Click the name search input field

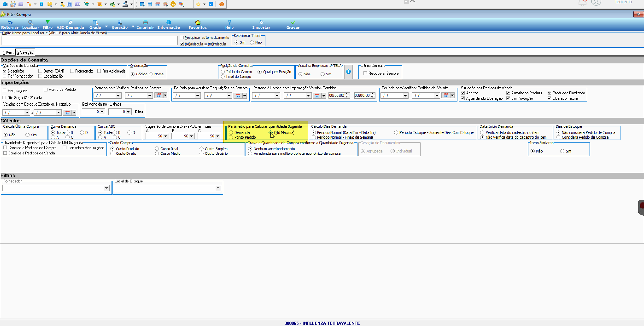pyautogui.click(x=89, y=41)
